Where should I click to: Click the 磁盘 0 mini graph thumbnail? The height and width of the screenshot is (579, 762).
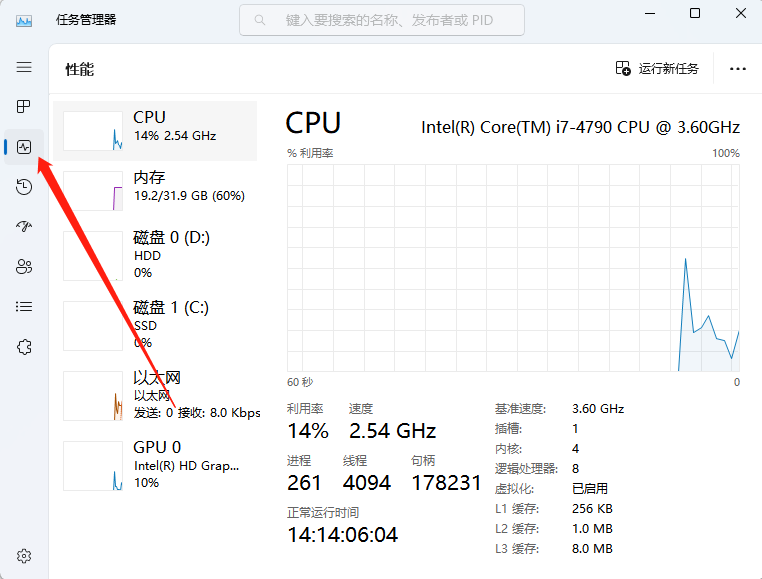click(93, 256)
